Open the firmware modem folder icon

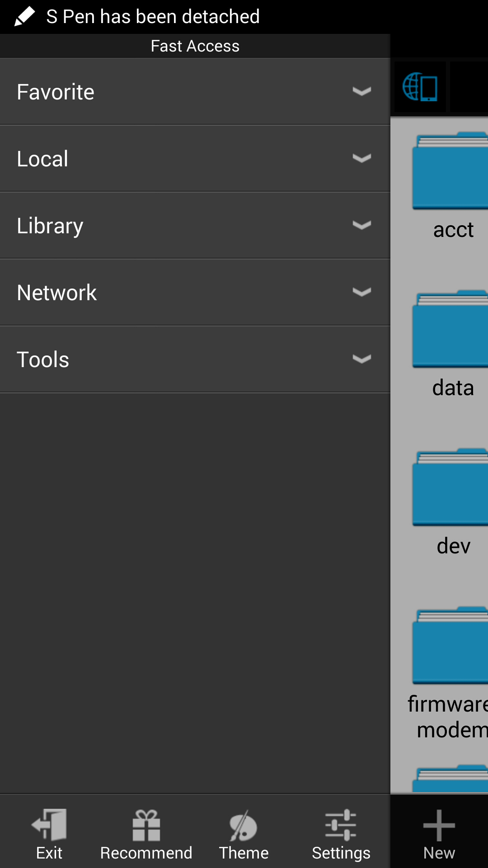coord(450,646)
